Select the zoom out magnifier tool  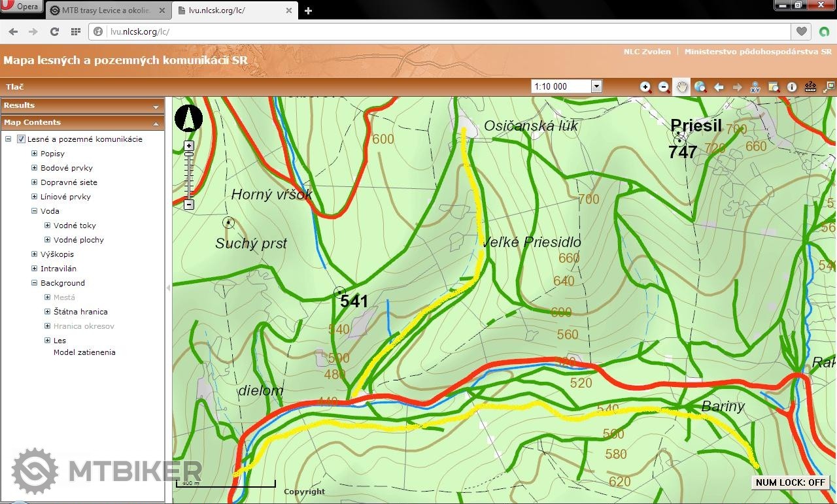[664, 87]
